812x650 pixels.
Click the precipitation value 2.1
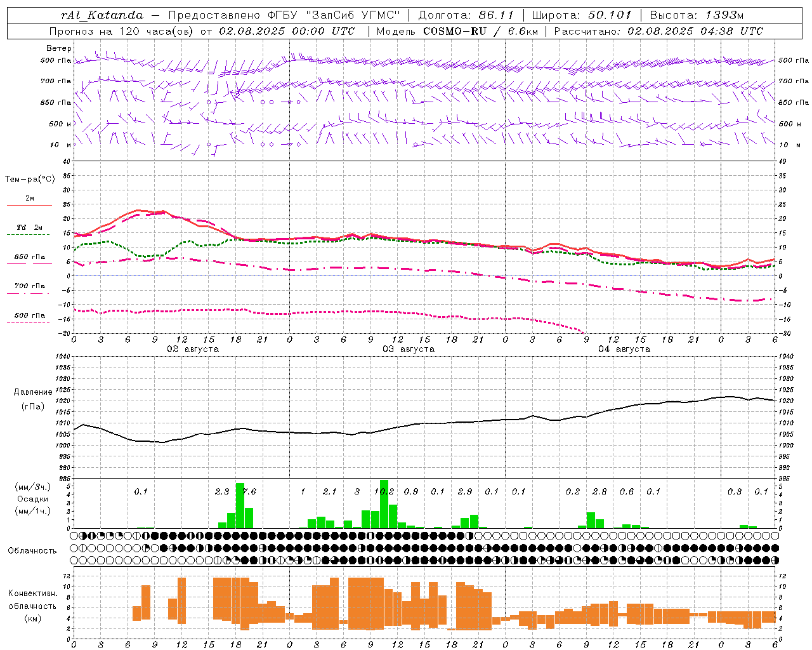pyautogui.click(x=329, y=491)
